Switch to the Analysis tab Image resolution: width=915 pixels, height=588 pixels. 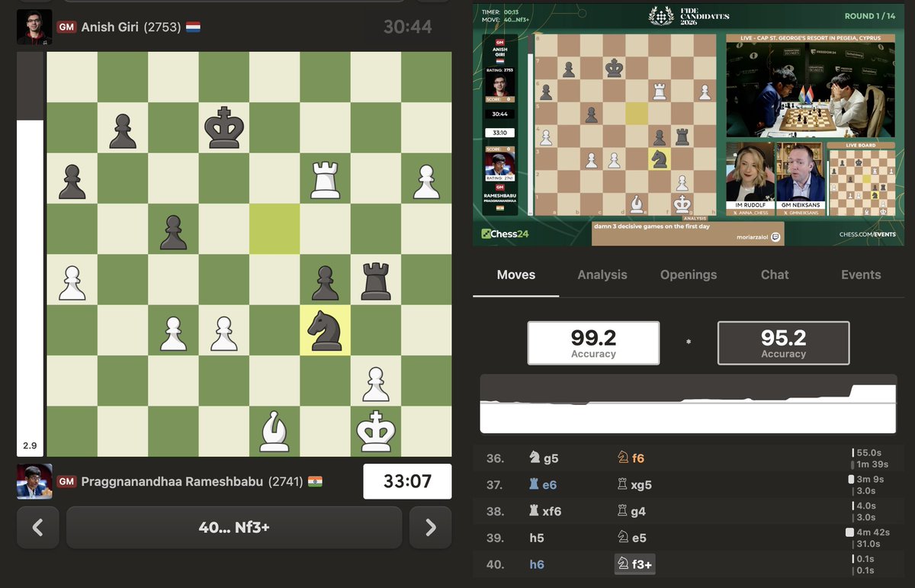click(x=602, y=275)
